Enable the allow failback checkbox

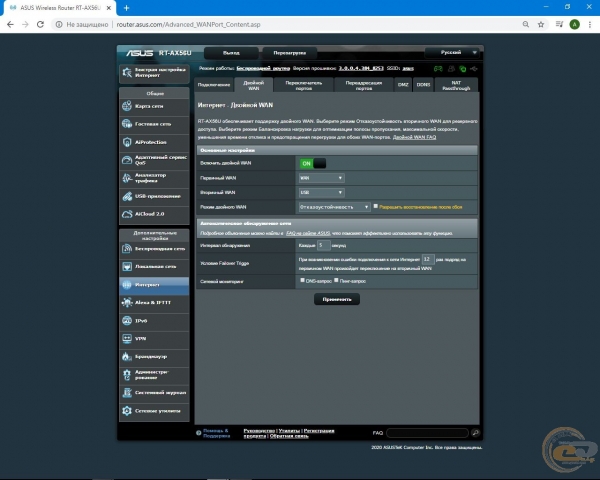click(376, 206)
